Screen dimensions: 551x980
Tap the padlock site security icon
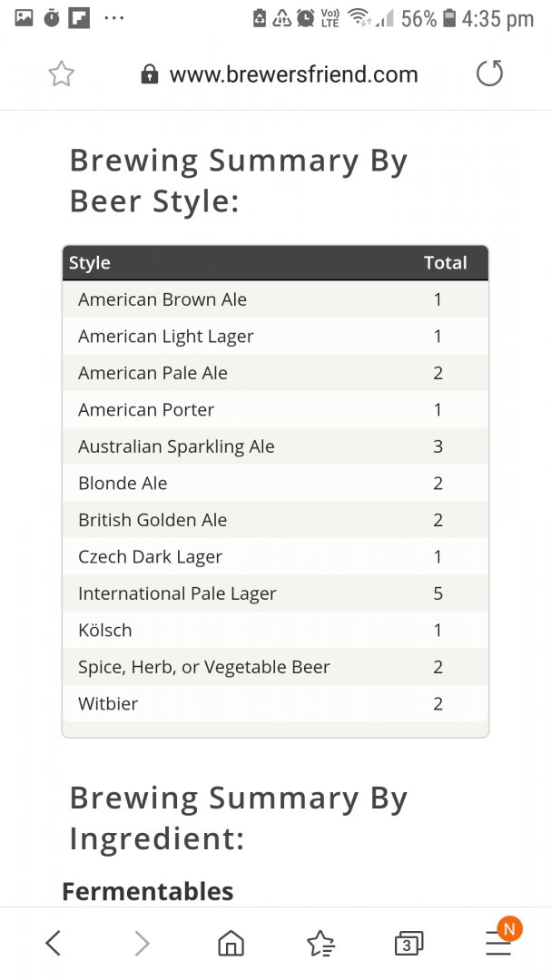pyautogui.click(x=150, y=74)
